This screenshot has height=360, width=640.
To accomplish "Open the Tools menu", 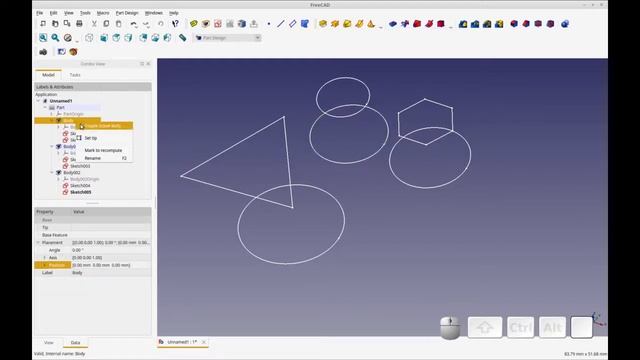I will click(85, 13).
